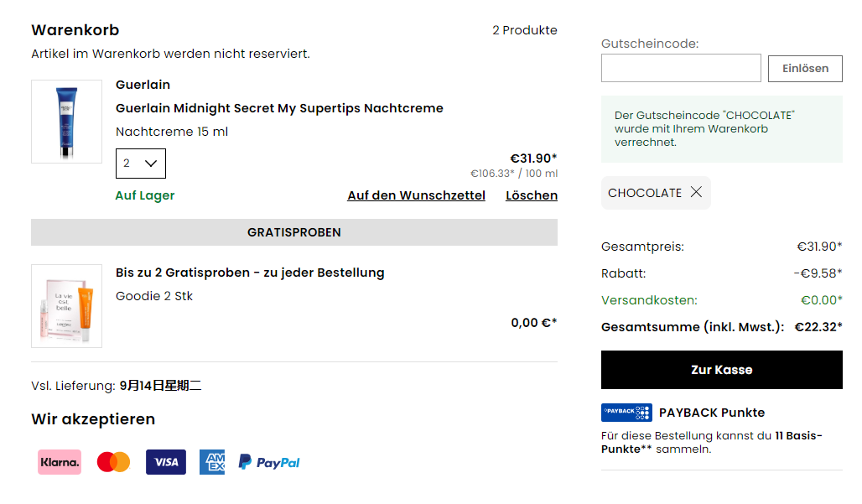Open the Guerlain night cream product thumbnail
This screenshot has height=504, width=862.
pos(66,122)
